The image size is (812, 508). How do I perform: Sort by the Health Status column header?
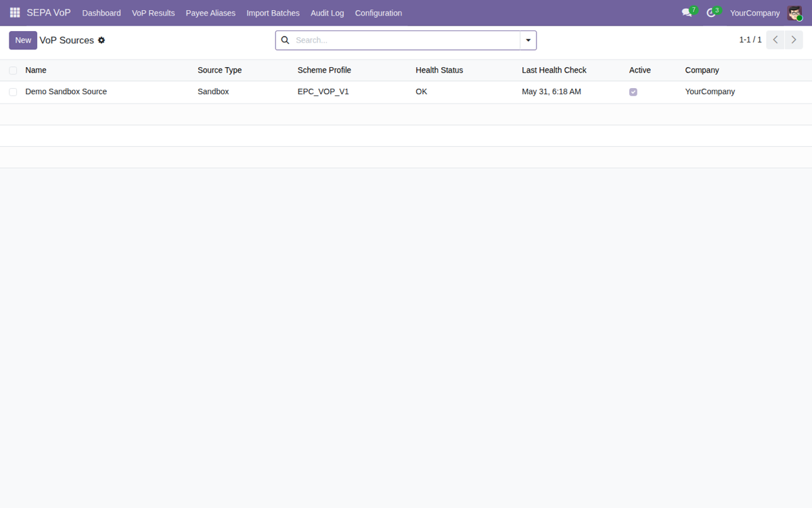tap(439, 70)
